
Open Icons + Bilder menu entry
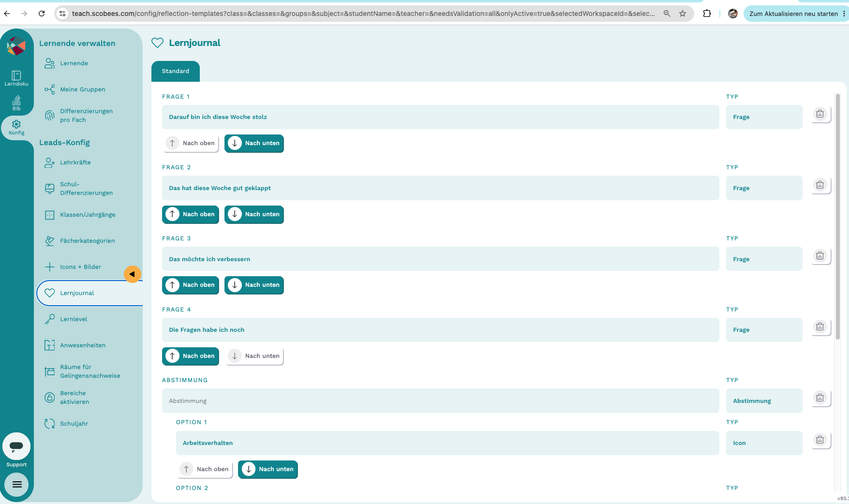(80, 267)
